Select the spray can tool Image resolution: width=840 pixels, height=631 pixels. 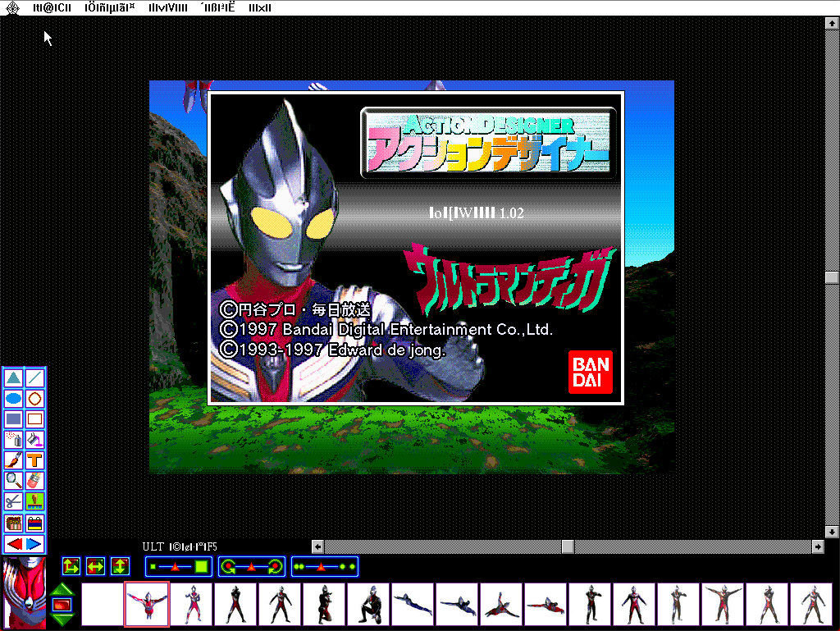point(14,440)
